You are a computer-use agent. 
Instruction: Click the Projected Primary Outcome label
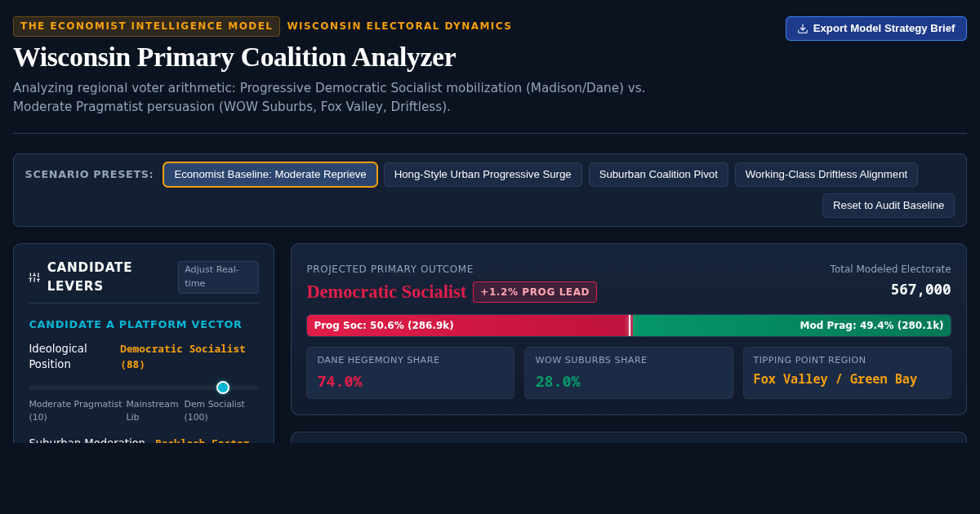point(390,269)
